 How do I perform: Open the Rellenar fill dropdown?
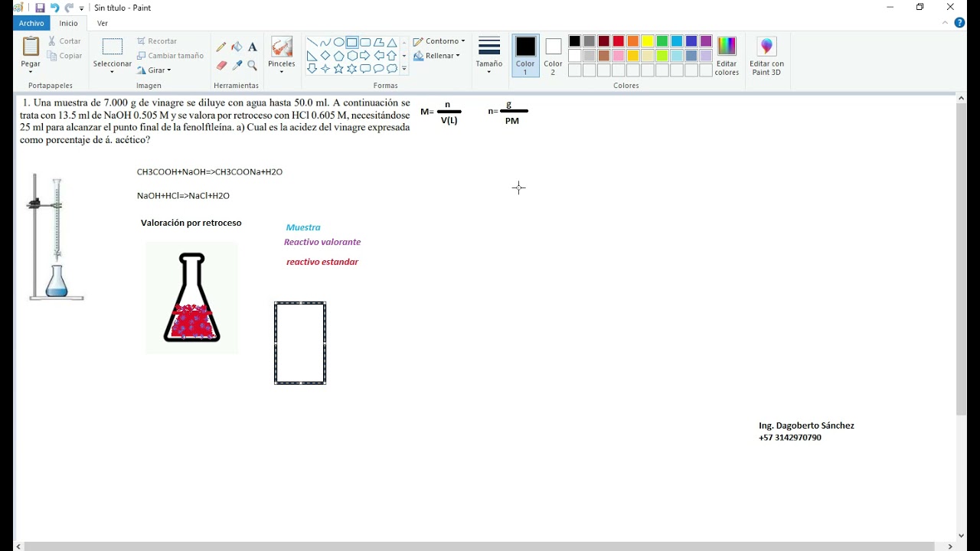(436, 56)
